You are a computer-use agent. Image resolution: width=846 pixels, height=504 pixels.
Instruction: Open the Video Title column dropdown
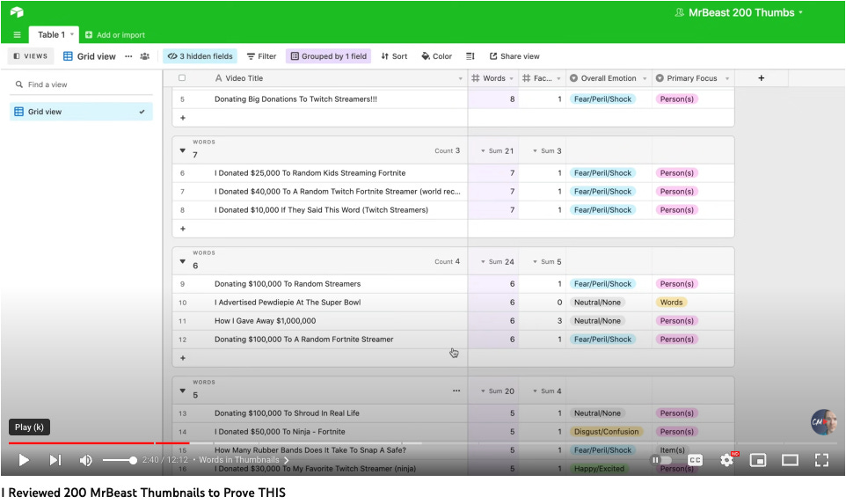[460, 79]
